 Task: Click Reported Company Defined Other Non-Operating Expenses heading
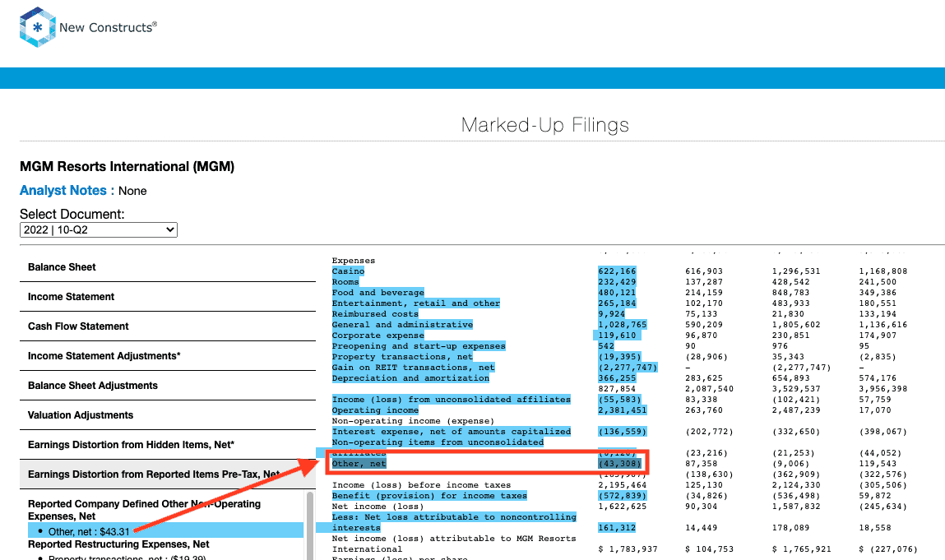point(144,510)
